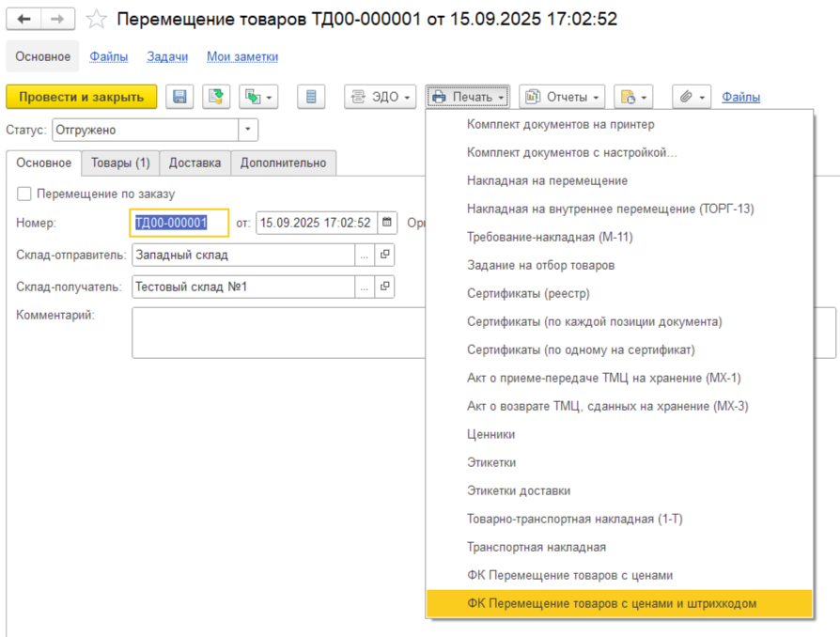Image resolution: width=840 pixels, height=637 pixels.
Task: Open the Тестовый склад №1 record icon
Action: click(384, 287)
